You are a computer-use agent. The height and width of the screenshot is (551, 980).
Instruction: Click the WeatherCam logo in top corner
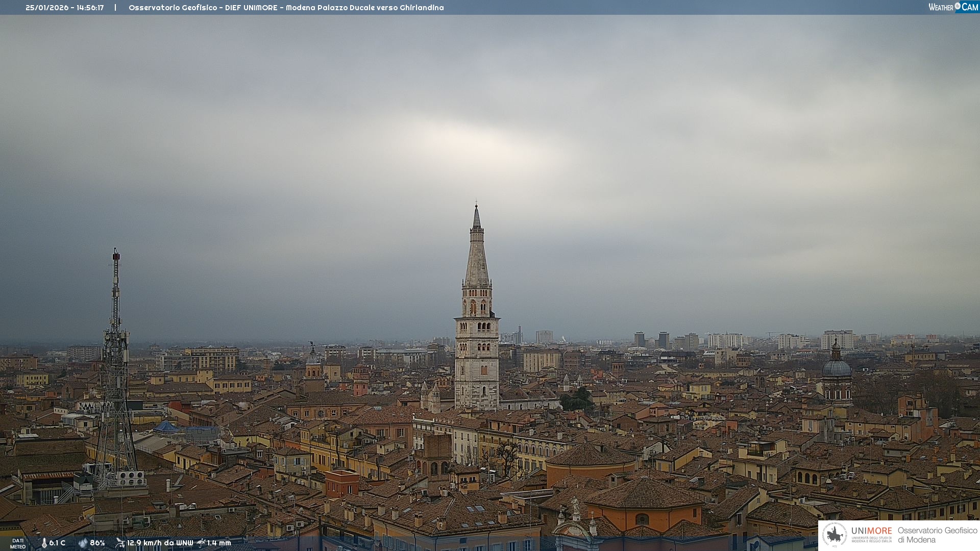(953, 7)
